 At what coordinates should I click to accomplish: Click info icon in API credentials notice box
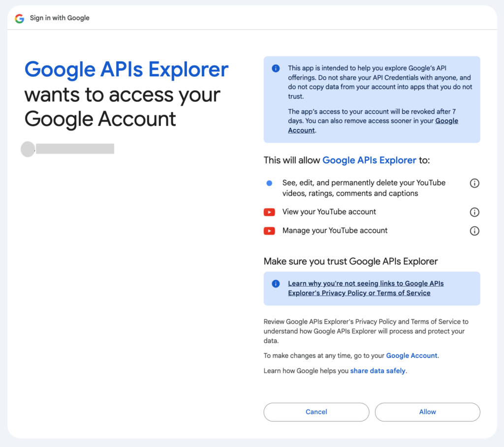276,68
